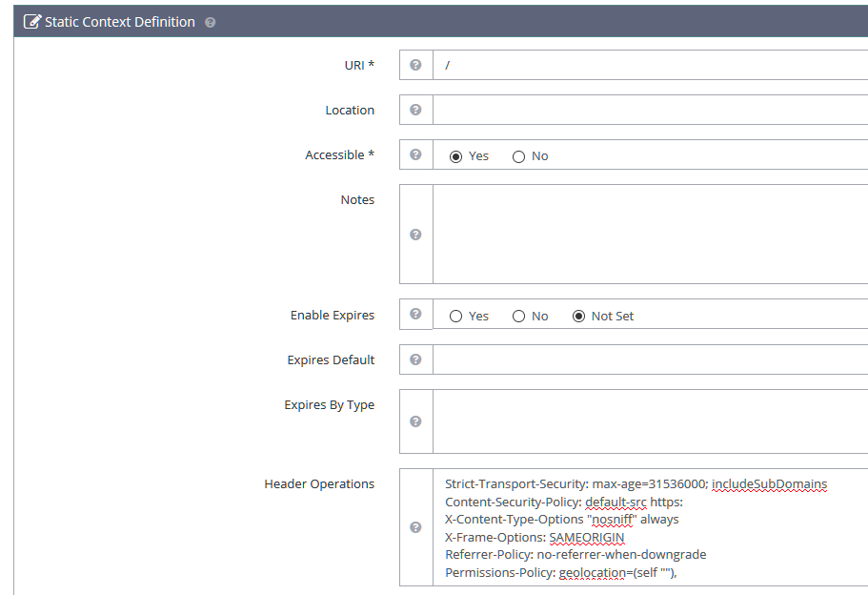Open the Location field help icon
The width and height of the screenshot is (868, 595).
415,110
